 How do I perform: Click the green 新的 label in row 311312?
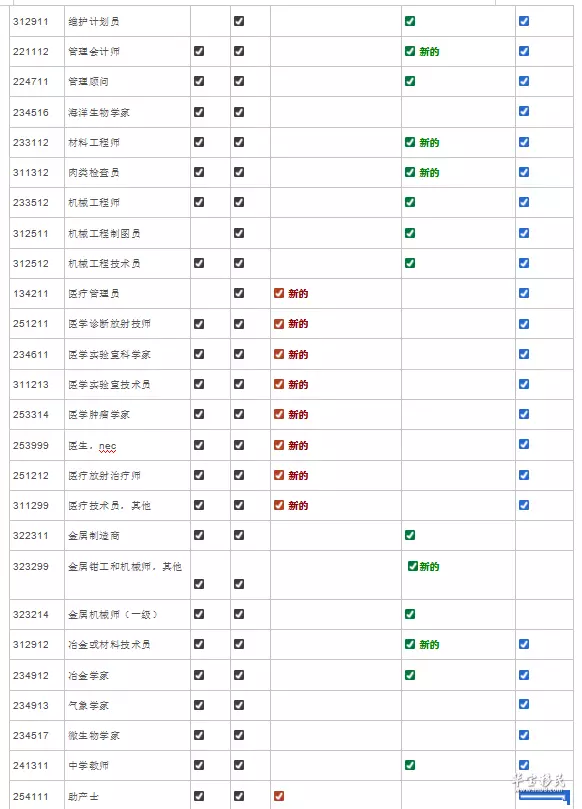[x=429, y=172]
